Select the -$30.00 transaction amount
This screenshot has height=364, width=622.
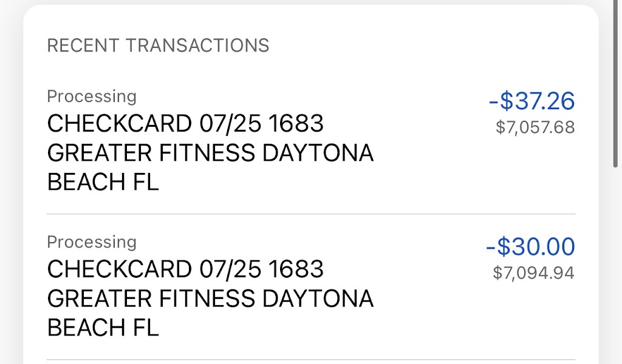tap(530, 247)
